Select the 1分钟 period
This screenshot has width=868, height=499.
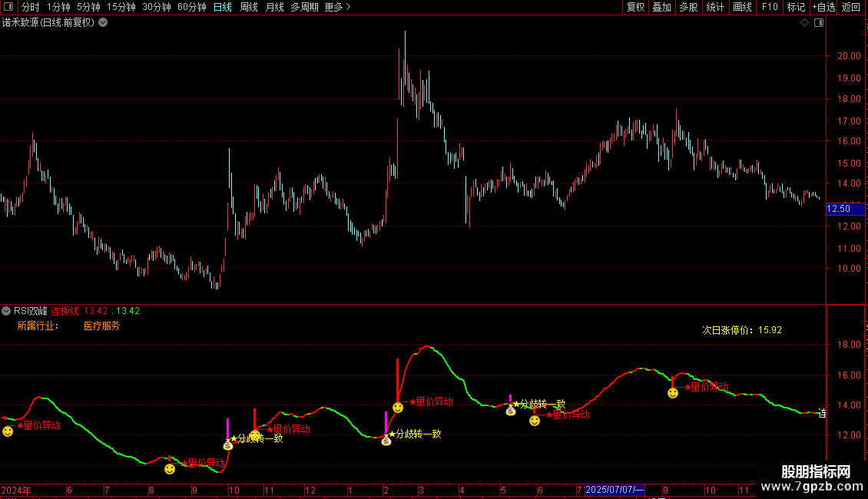coord(58,7)
